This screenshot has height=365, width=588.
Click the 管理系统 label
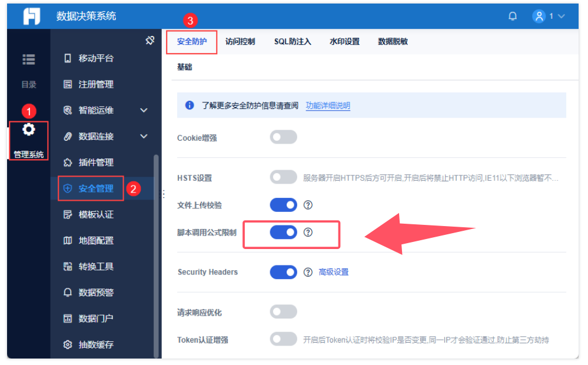[x=29, y=154]
